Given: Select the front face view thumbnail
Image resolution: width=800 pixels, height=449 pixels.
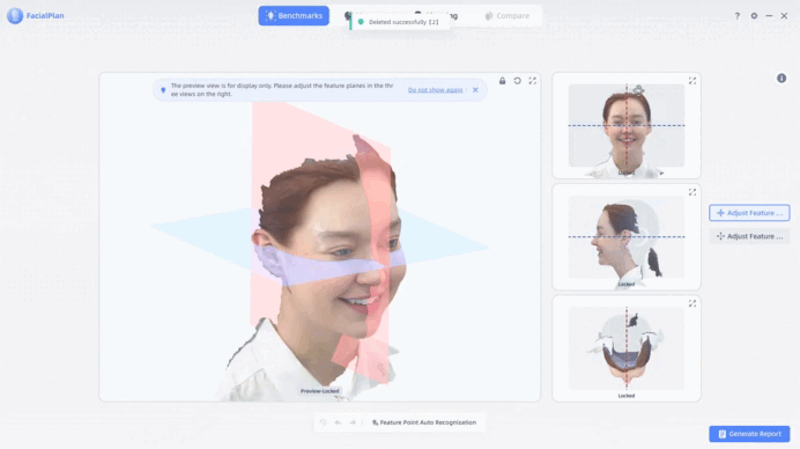Looking at the screenshot, I should click(627, 126).
